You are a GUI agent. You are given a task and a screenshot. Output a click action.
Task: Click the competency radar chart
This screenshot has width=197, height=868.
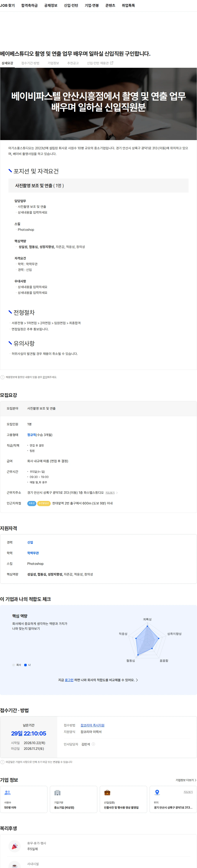click(x=147, y=640)
